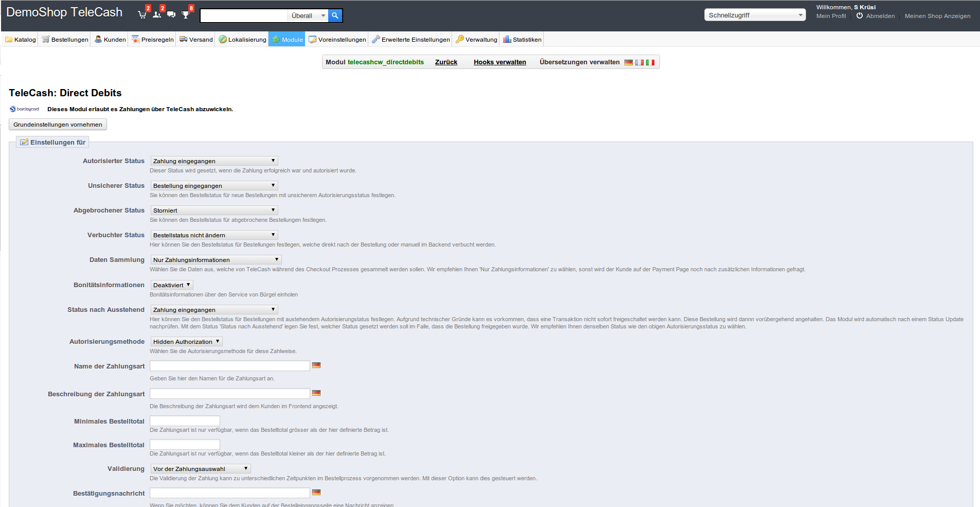The height and width of the screenshot is (507, 980).
Task: Open the highlighted Module menu
Action: pyautogui.click(x=287, y=40)
